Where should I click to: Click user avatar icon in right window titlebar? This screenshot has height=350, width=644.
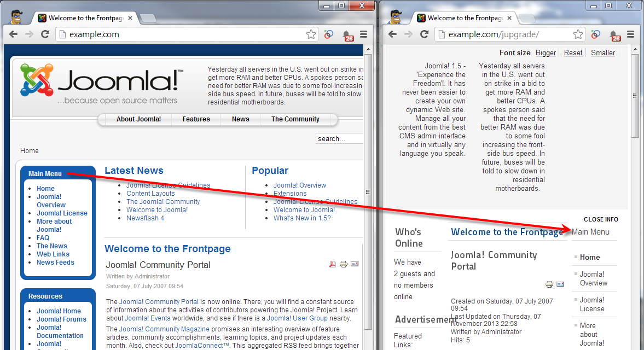pos(395,17)
